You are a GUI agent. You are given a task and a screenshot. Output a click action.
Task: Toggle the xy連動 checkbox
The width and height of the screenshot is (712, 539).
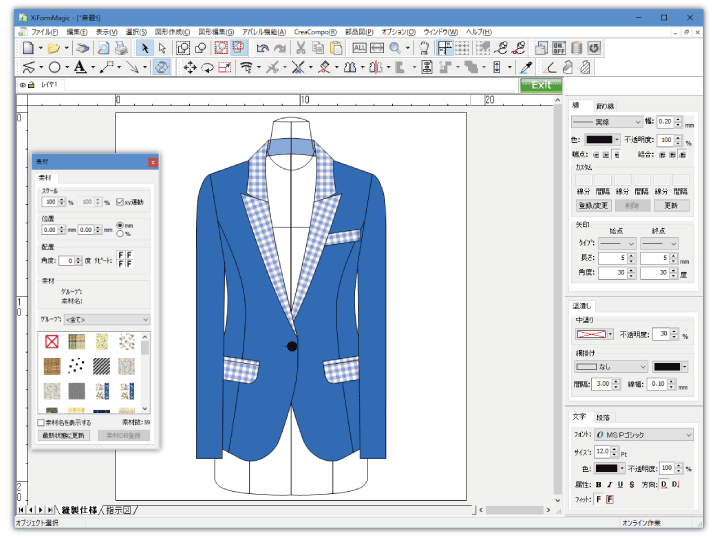118,202
